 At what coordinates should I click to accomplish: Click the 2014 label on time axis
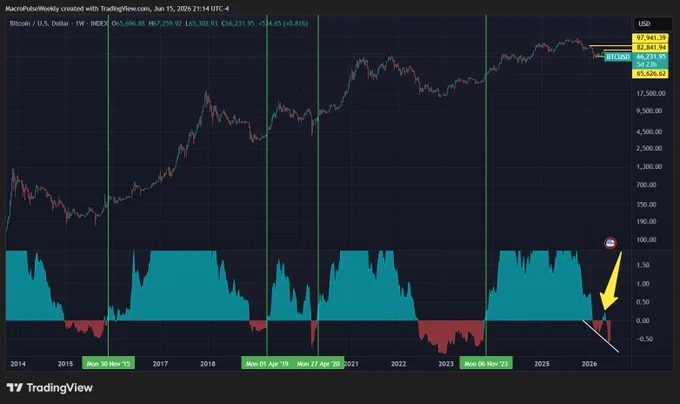click(18, 364)
